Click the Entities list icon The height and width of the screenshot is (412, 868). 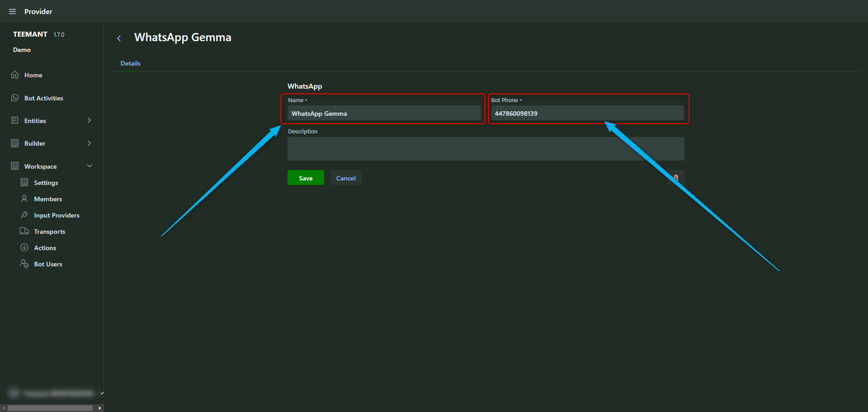[x=15, y=120]
